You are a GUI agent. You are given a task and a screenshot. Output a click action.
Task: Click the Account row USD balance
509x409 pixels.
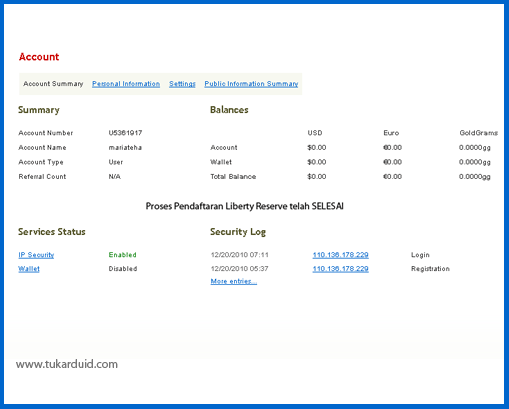(316, 147)
